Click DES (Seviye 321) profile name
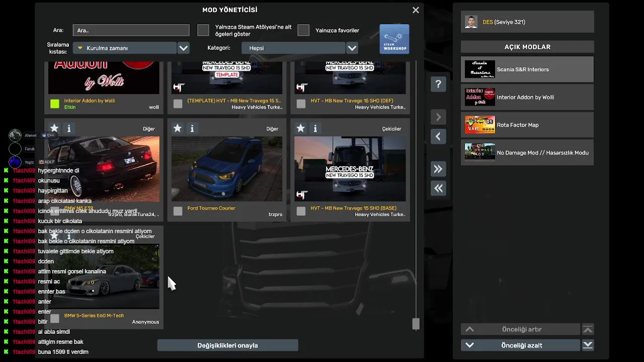644x362 pixels. point(504,22)
